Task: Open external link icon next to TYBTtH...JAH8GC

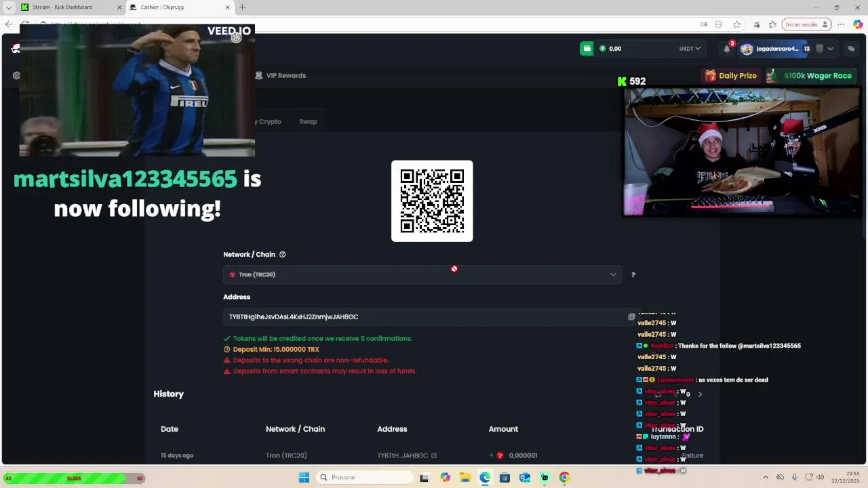Action: coord(434,455)
